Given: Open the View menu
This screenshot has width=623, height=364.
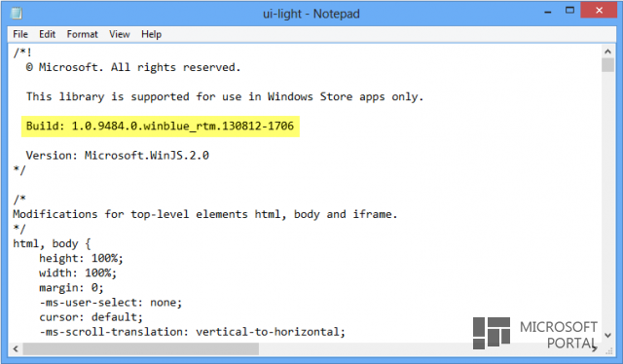Looking at the screenshot, I should click(119, 34).
